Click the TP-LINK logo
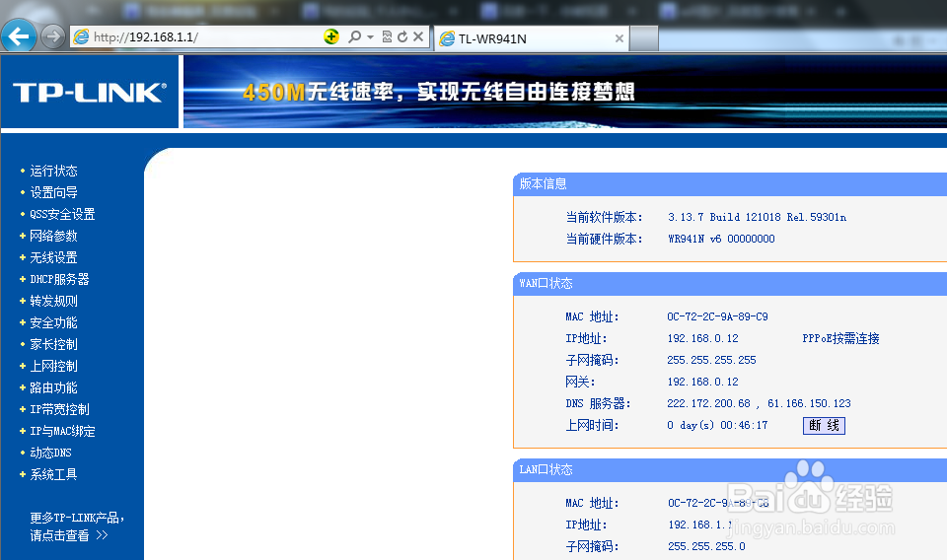Screen dimensions: 947x560 (90, 93)
